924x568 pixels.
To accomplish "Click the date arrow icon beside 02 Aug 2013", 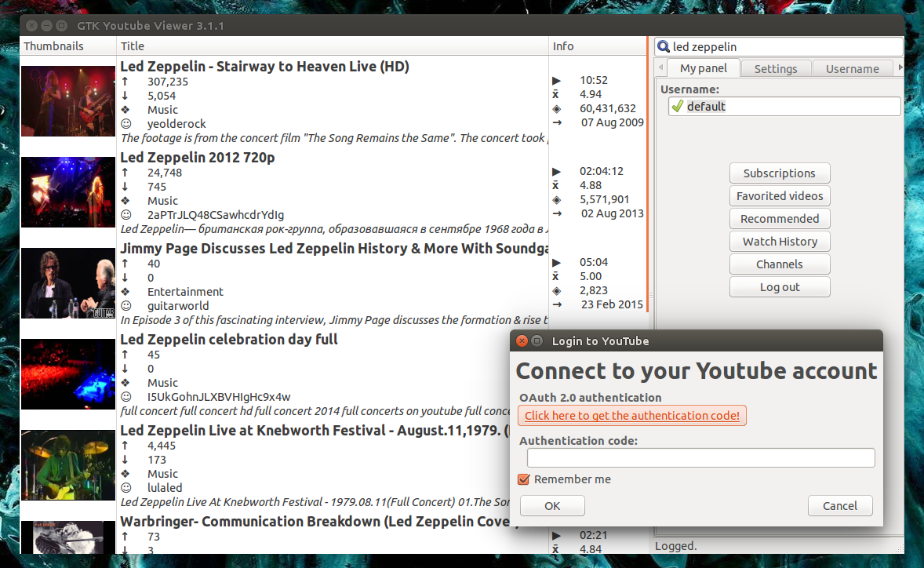I will click(x=557, y=214).
